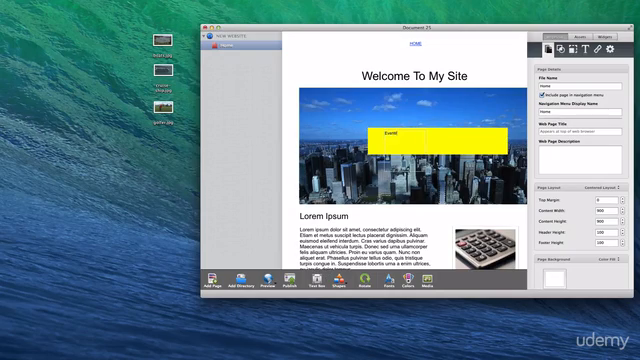640x360 pixels.
Task: Click the calculator image on page
Action: [x=485, y=249]
